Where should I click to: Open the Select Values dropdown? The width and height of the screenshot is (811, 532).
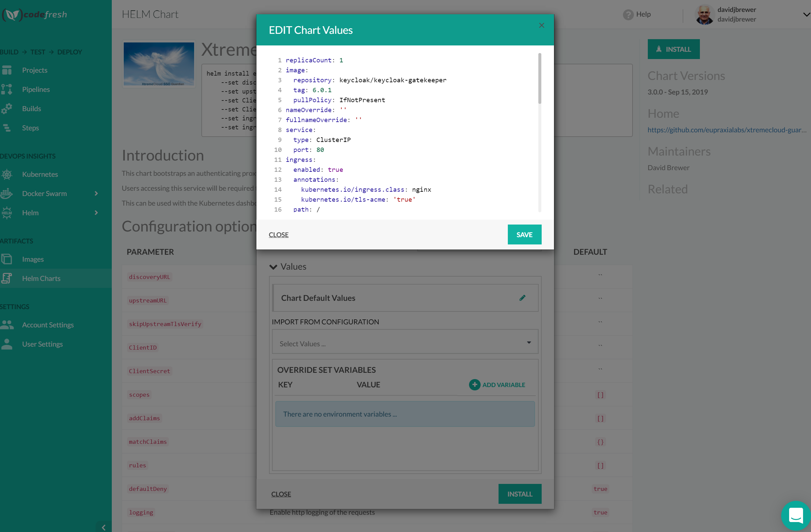click(405, 342)
